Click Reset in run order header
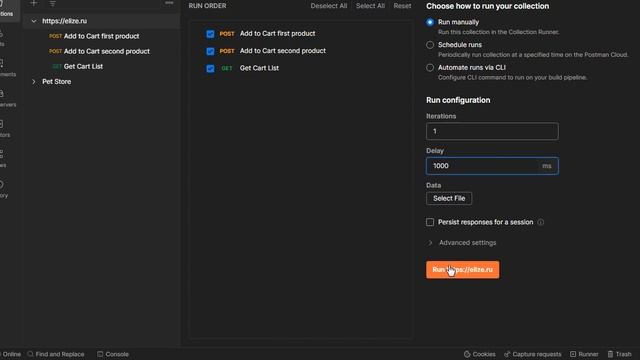This screenshot has width=640, height=360. 402,6
